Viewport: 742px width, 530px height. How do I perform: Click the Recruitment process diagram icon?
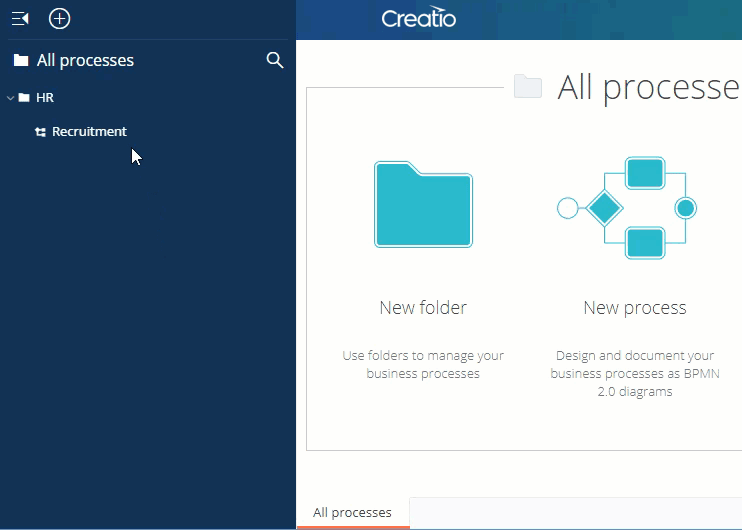point(40,132)
